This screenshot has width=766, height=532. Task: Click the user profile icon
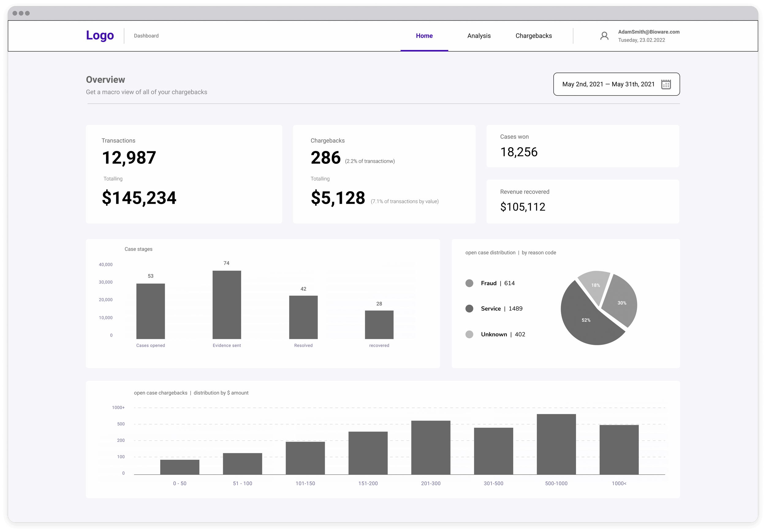[604, 36]
